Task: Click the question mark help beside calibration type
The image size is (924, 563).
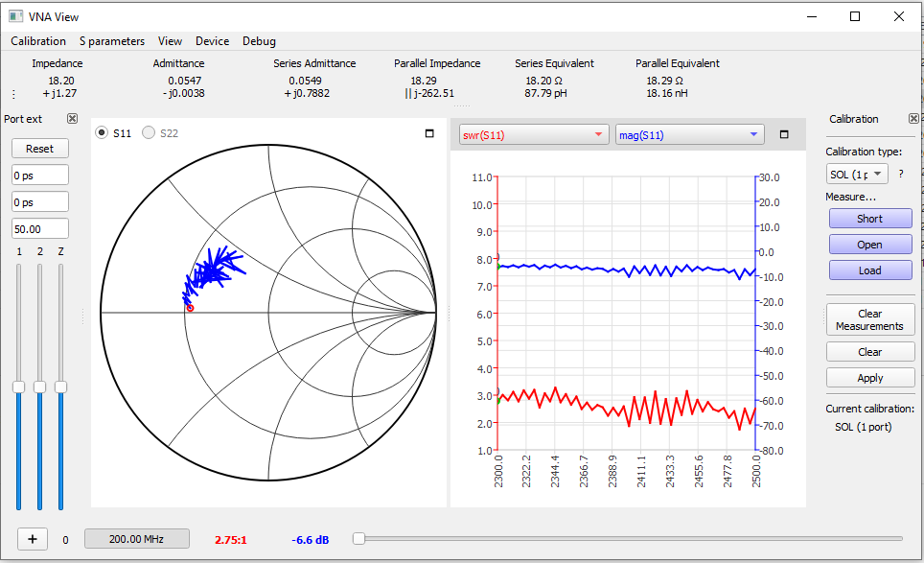Action: (x=901, y=174)
